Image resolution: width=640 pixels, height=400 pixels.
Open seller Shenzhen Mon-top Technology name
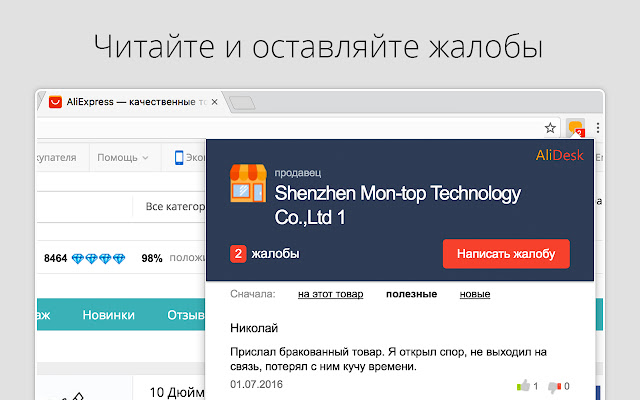(x=397, y=205)
